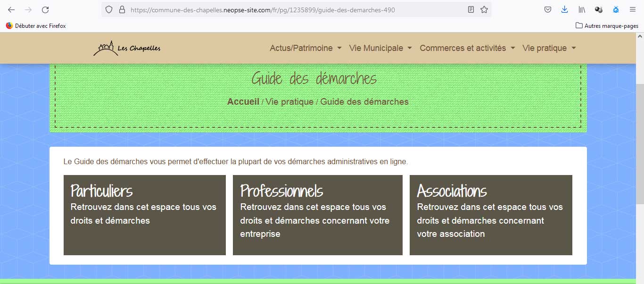Open the Vie pratique navigation menu
This screenshot has height=284, width=644.
pyautogui.click(x=549, y=48)
